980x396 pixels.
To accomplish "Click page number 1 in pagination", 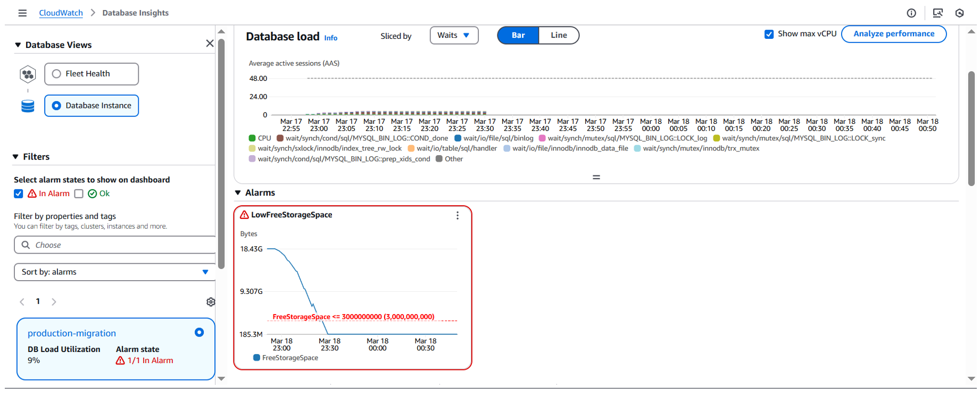I will point(38,301).
